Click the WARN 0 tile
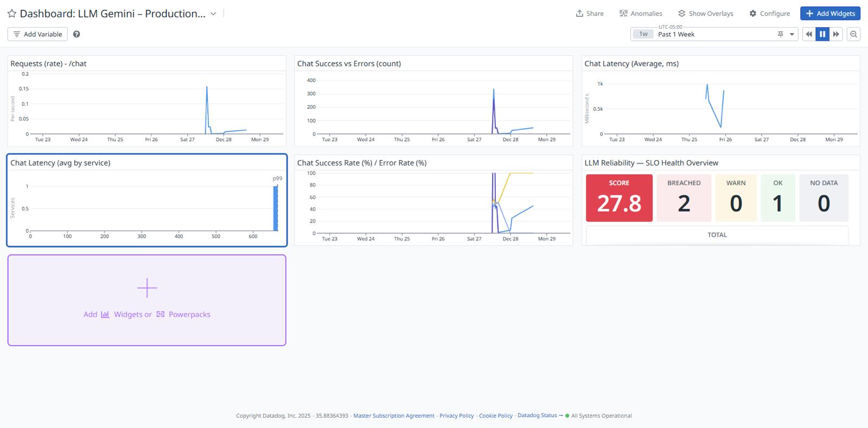The height and width of the screenshot is (428, 868). (x=736, y=198)
